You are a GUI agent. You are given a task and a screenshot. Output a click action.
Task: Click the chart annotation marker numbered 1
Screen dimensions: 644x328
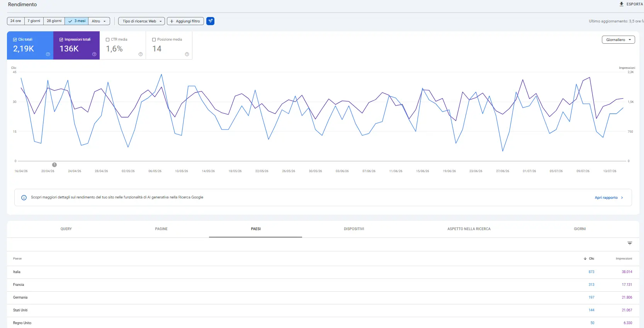tap(54, 165)
